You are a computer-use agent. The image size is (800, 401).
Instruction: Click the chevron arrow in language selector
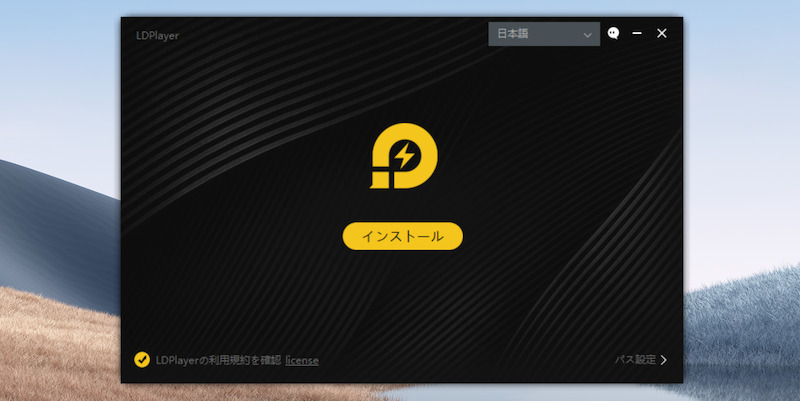[x=588, y=35]
